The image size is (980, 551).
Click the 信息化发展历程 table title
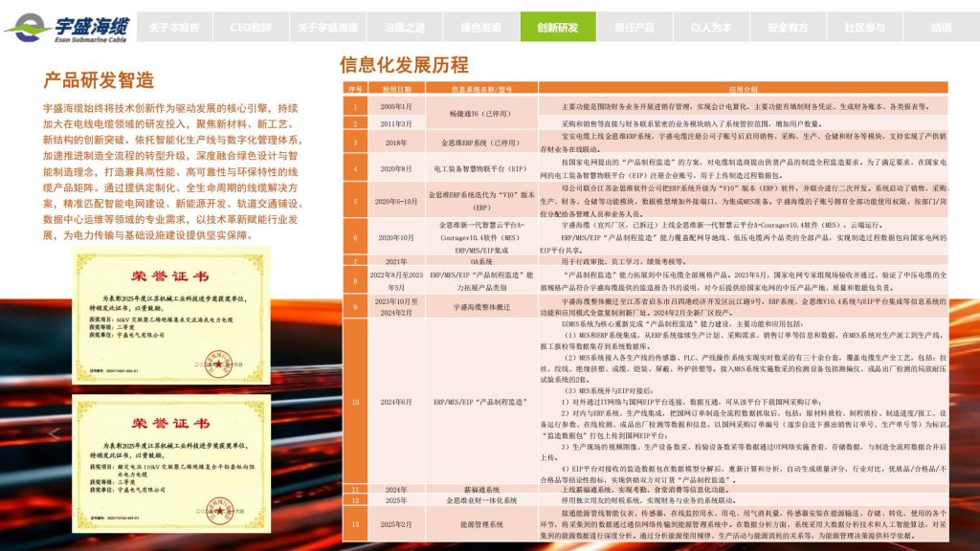tap(404, 65)
